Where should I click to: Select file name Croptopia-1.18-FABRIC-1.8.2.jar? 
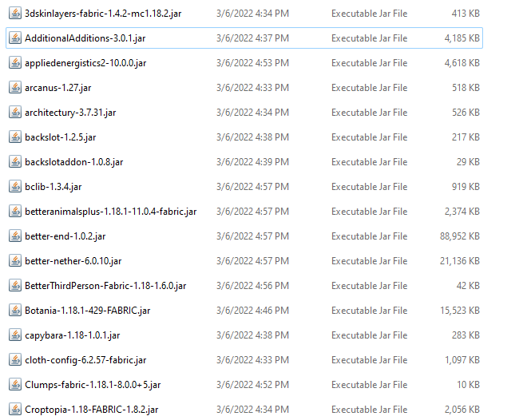coord(92,410)
